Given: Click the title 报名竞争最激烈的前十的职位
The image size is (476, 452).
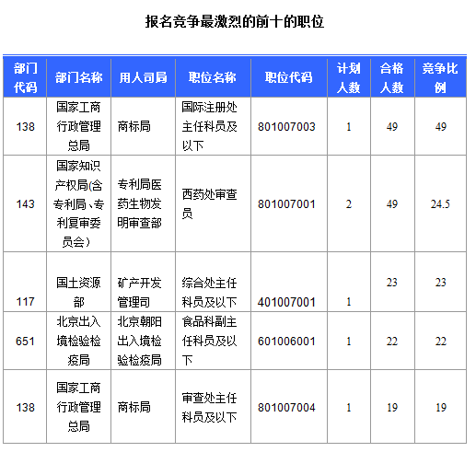Looking at the screenshot, I should [235, 22].
